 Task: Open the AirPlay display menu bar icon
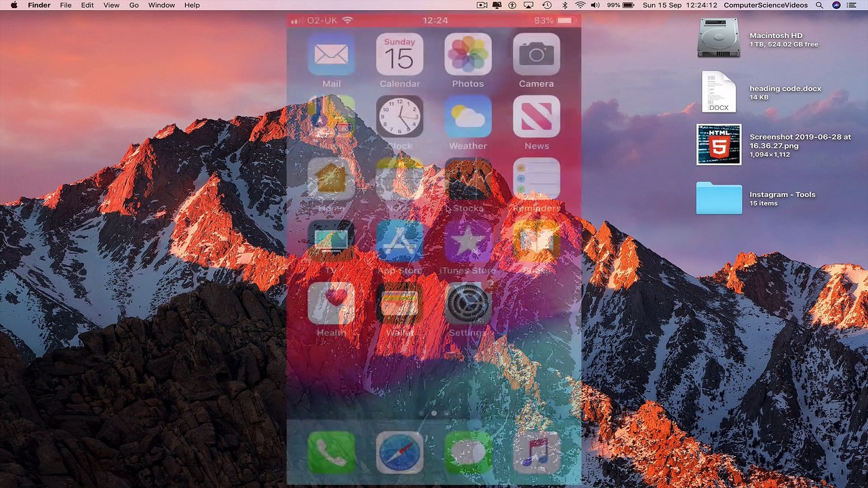click(x=528, y=5)
